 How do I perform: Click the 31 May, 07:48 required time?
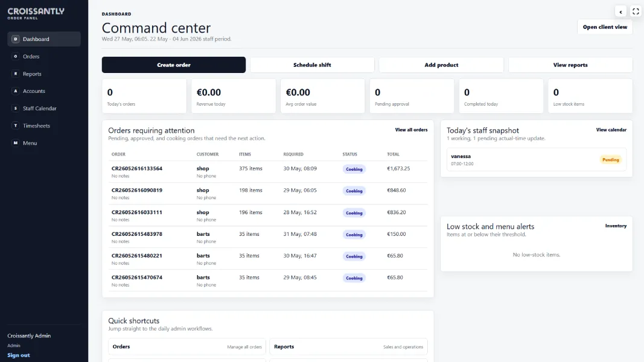(300, 234)
